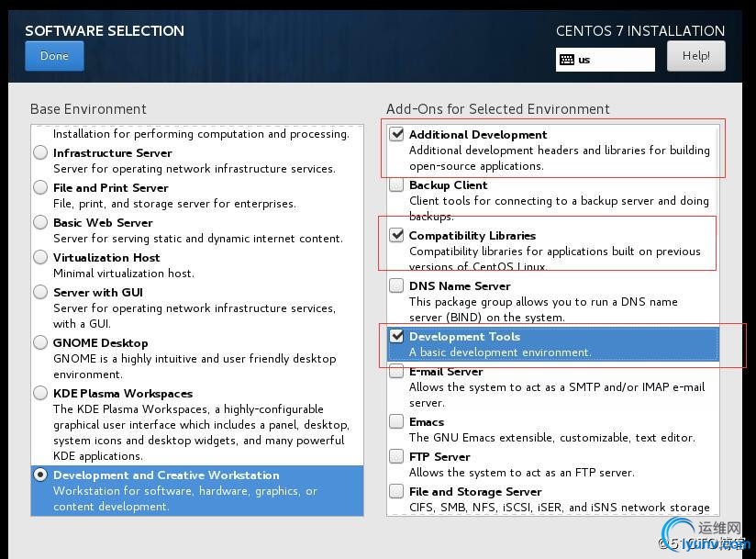Screen dimensions: 756x559
Task: Click 'Workstation for software, hardware, graphics' description
Action: (x=185, y=498)
